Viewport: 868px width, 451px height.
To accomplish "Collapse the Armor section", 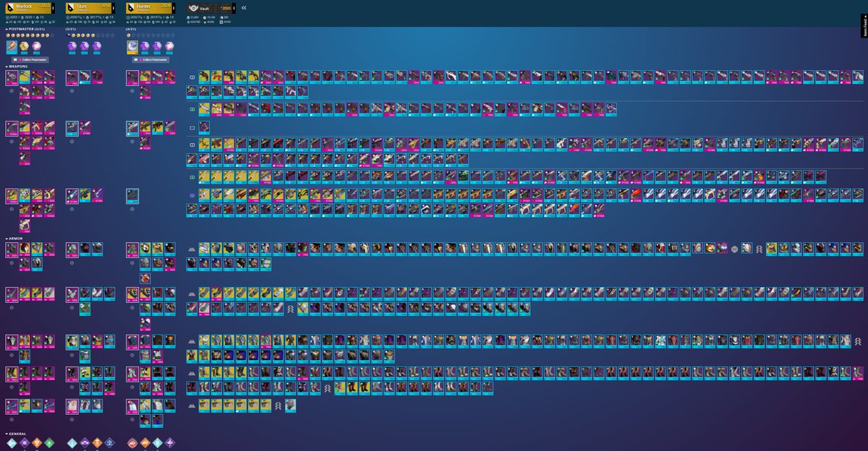I will [x=16, y=238].
